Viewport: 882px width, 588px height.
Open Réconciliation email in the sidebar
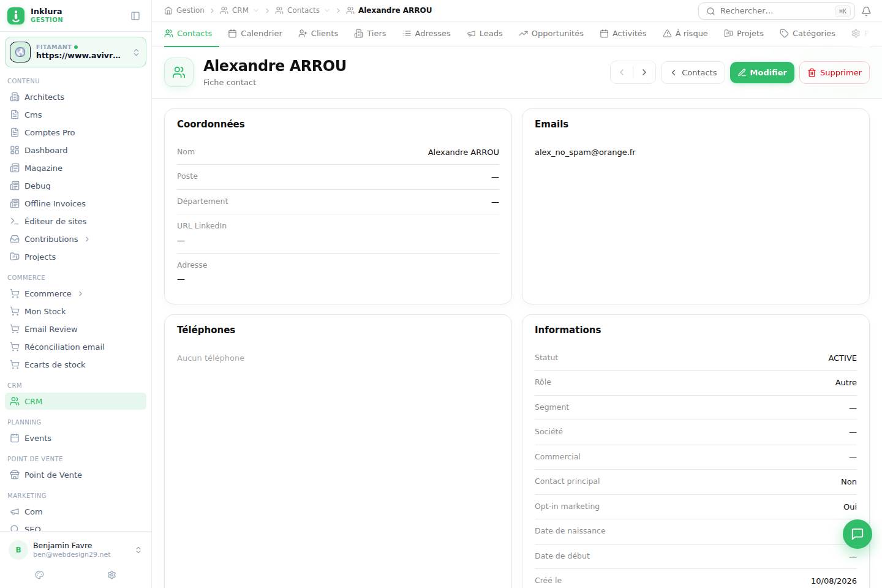(76, 347)
